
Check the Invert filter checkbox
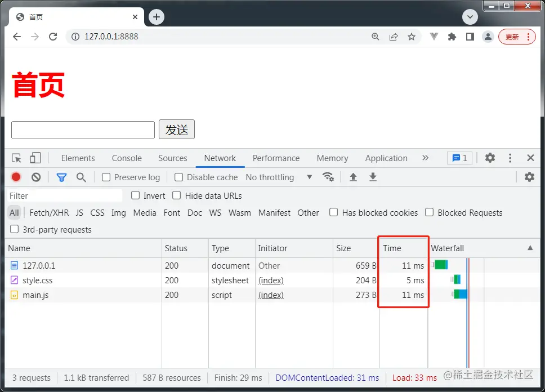[135, 195]
